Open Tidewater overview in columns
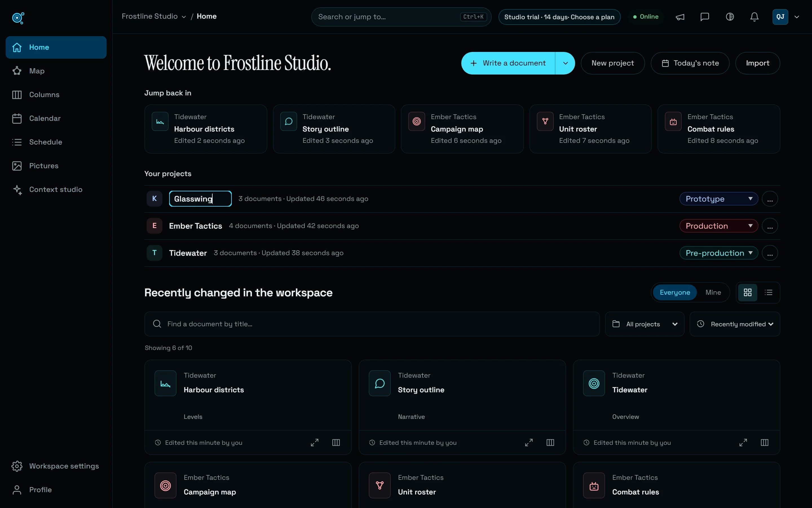 [x=765, y=443]
